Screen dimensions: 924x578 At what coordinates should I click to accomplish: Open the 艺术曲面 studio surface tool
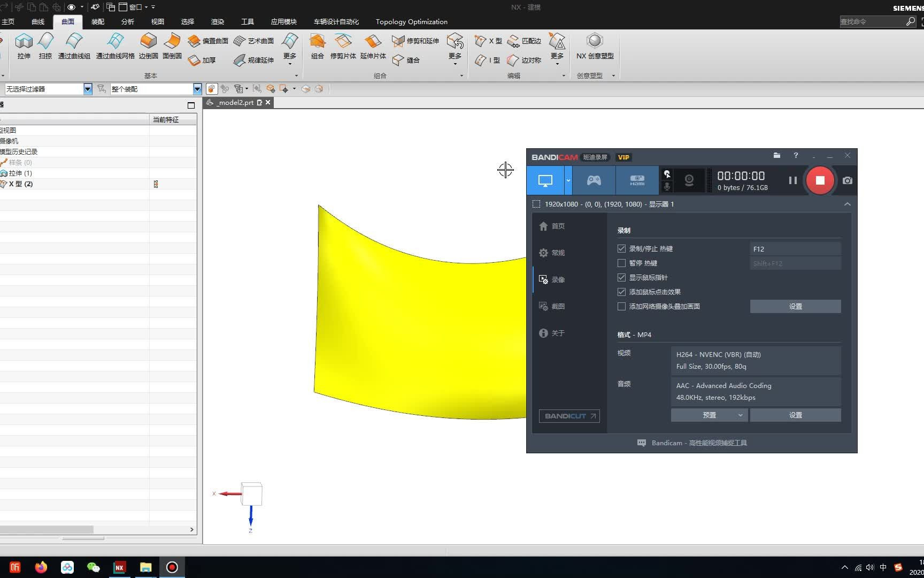(x=254, y=41)
